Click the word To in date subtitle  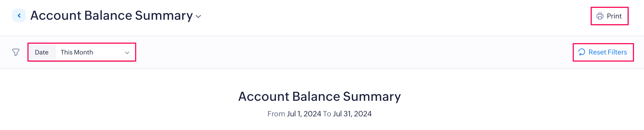pos(327,114)
